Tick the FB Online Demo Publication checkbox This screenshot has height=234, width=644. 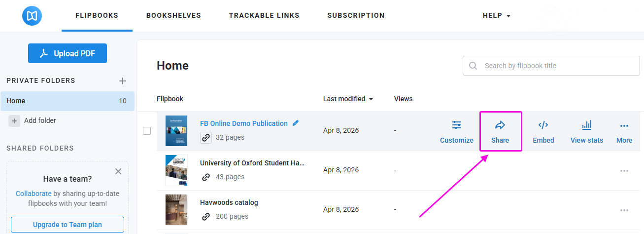coord(147,131)
